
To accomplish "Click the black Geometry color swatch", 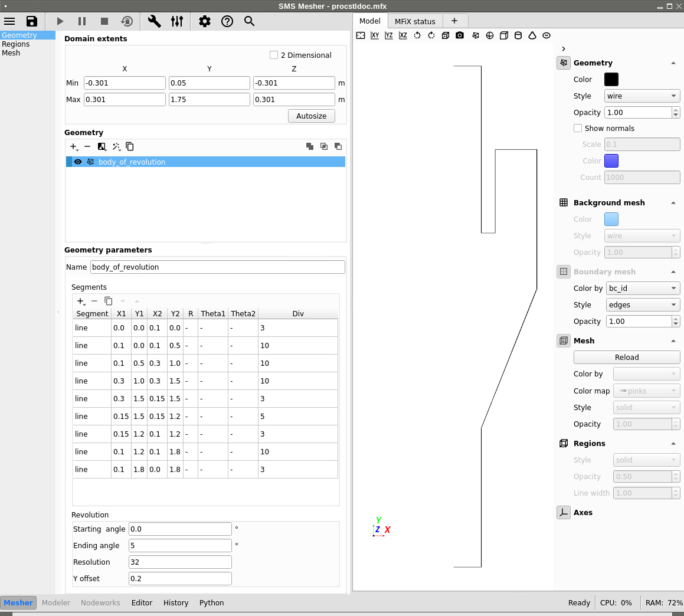I will 611,79.
